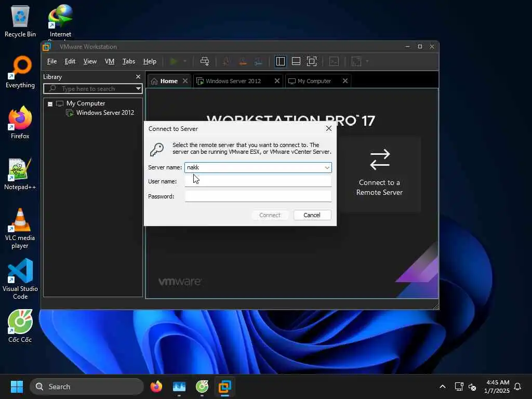The width and height of the screenshot is (532, 399).
Task: Click the muted volume tray icon
Action: click(472, 387)
